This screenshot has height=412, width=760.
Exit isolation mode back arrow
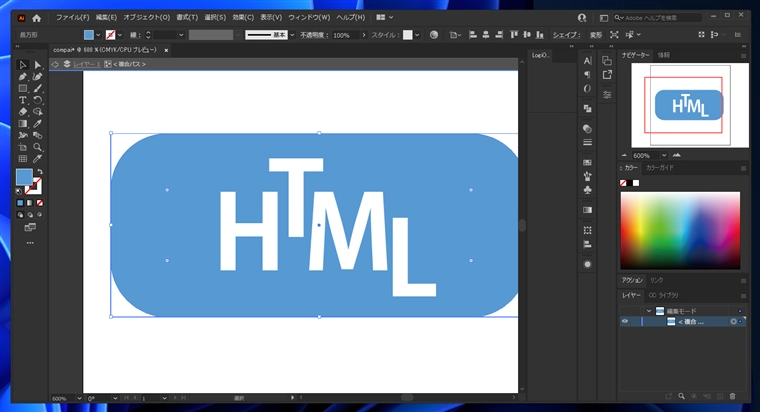[55, 64]
